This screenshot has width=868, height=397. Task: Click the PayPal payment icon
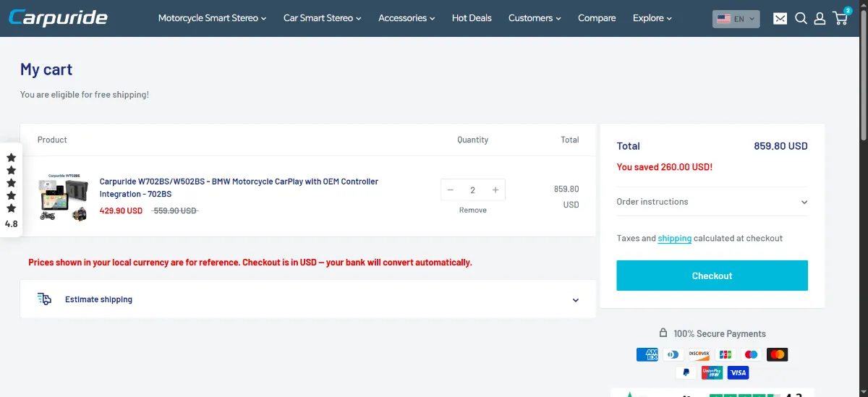(686, 372)
